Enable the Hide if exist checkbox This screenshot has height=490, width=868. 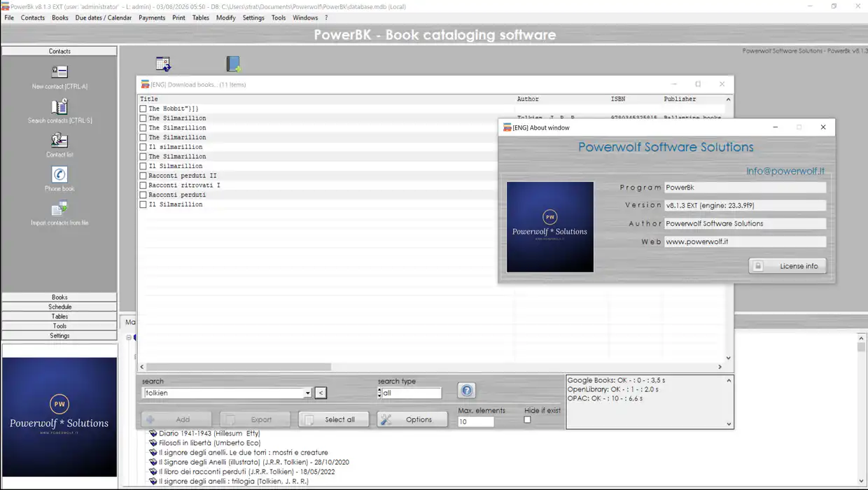tap(527, 420)
